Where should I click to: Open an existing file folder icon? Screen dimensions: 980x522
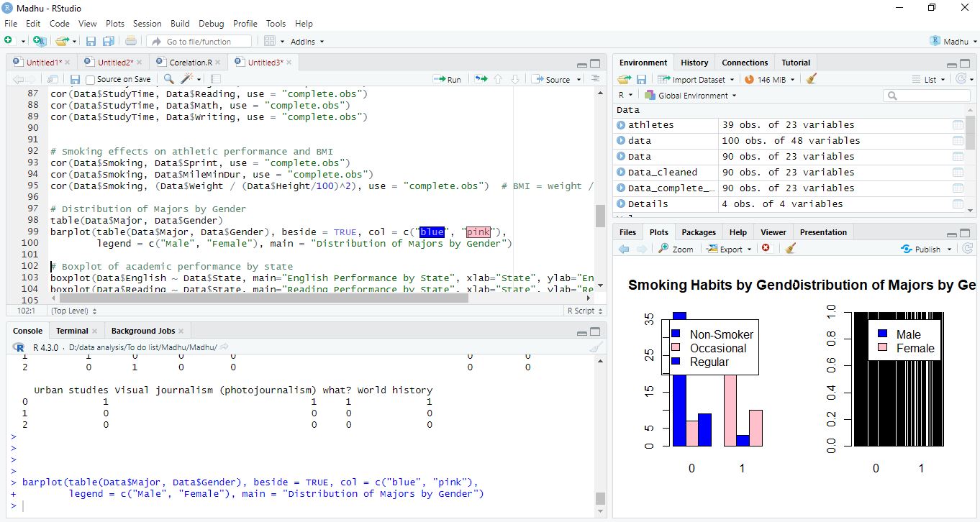pos(62,41)
